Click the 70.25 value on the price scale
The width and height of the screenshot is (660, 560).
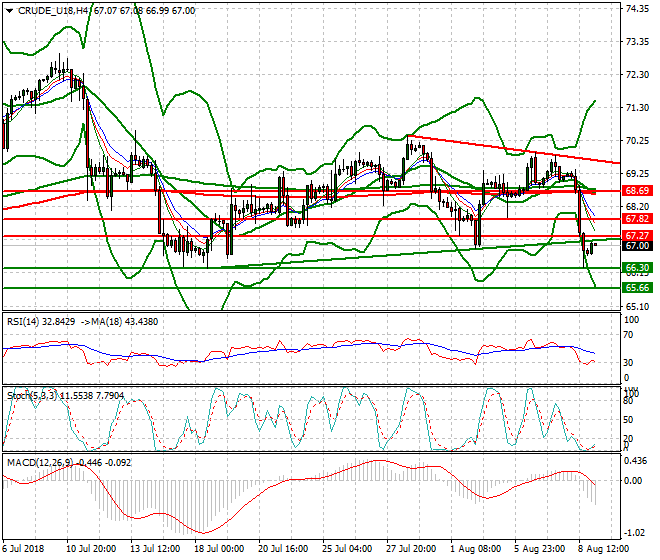point(638,140)
